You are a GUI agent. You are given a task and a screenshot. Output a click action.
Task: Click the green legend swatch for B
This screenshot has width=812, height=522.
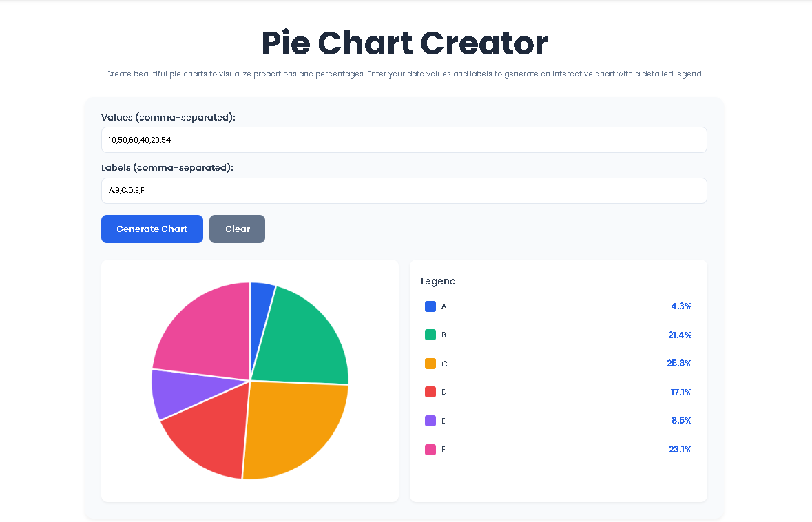pos(430,335)
